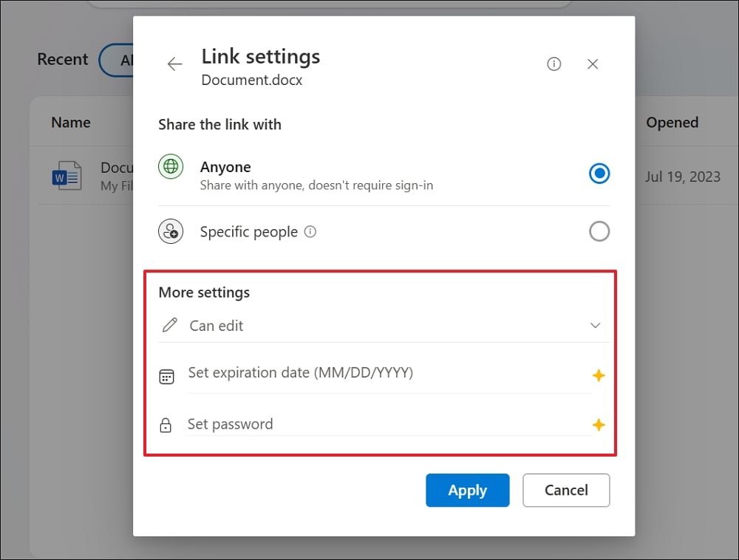Image resolution: width=739 pixels, height=560 pixels.
Task: Click the Share the link with heading
Action: (219, 124)
